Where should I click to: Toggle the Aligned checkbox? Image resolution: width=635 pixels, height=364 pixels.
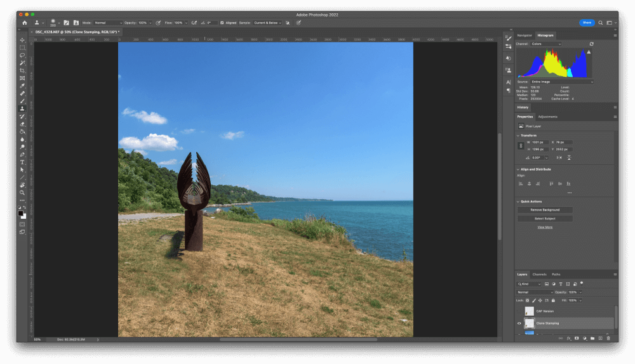pos(222,23)
